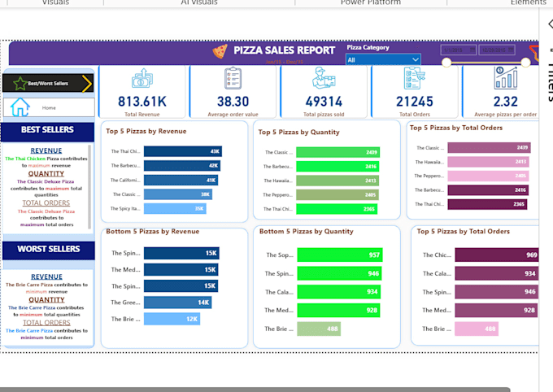The width and height of the screenshot is (553, 392).
Task: Click the 43K Thai Chicken revenue bar
Action: pyautogui.click(x=183, y=151)
